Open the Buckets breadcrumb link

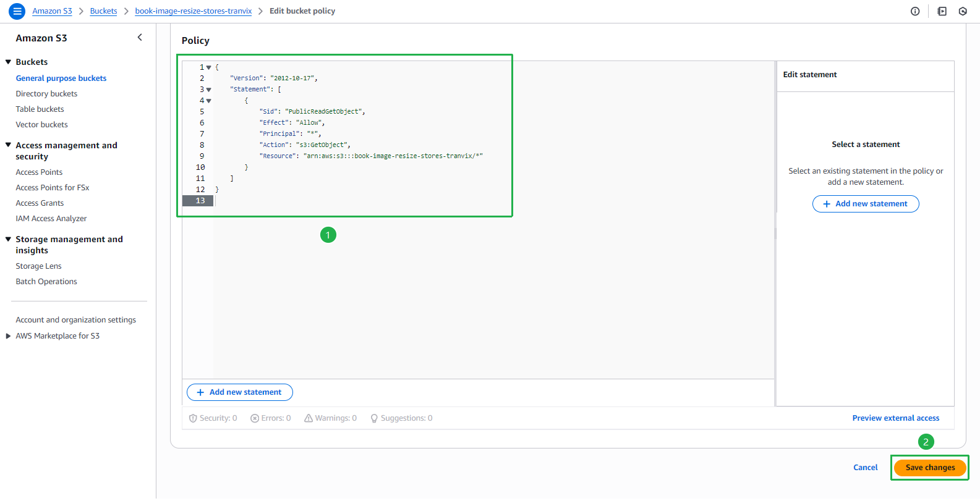coord(103,11)
